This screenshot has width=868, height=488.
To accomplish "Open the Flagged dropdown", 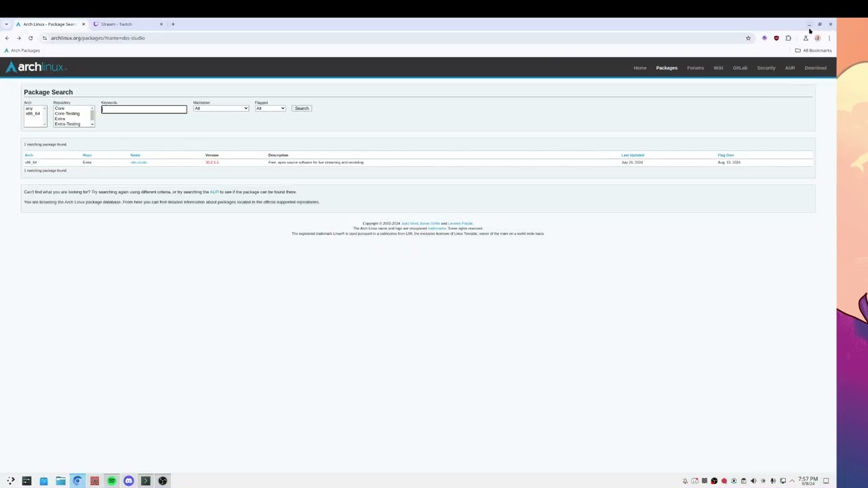I will 270,108.
